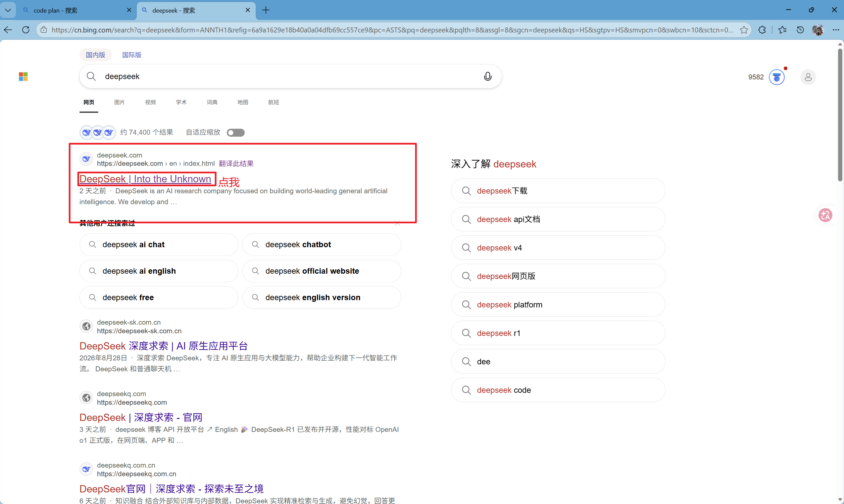Viewport: 844px width, 504px height.
Task: Switch to the 学术 results tab
Action: click(x=181, y=102)
